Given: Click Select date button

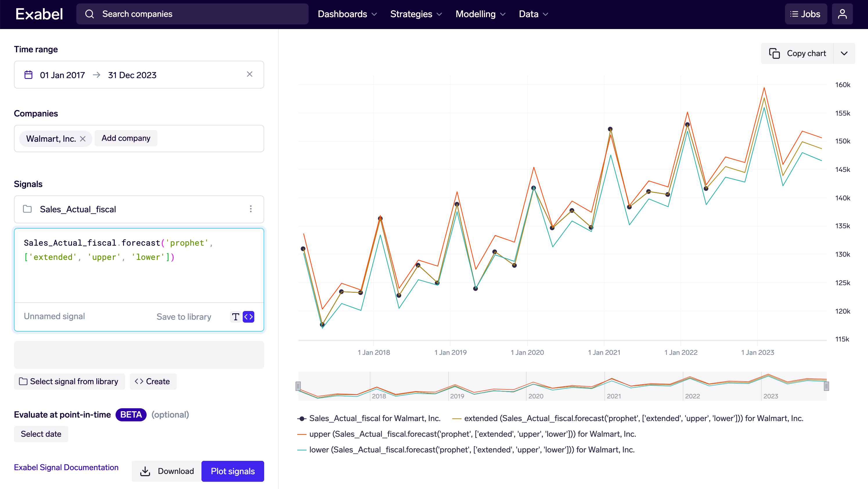Looking at the screenshot, I should 41,434.
